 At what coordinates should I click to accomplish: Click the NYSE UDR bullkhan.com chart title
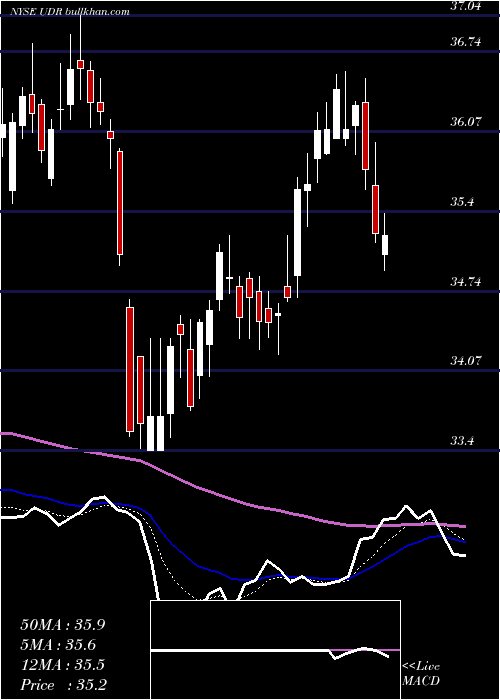[71, 11]
